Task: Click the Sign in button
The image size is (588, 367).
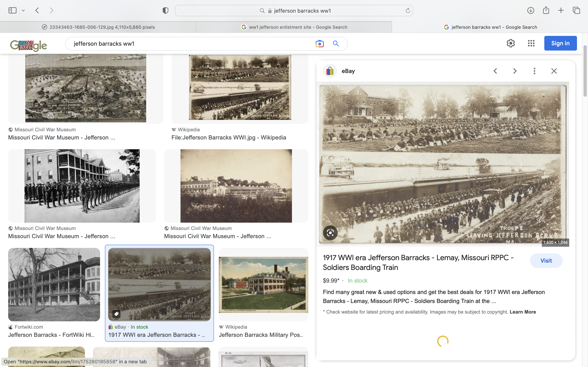Action: [x=560, y=43]
